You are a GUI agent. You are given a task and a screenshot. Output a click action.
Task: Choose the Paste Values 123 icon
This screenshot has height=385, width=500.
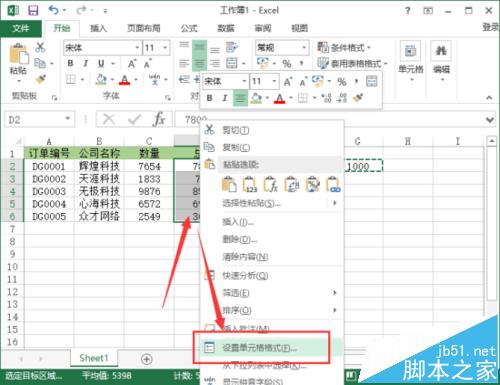[x=250, y=184]
